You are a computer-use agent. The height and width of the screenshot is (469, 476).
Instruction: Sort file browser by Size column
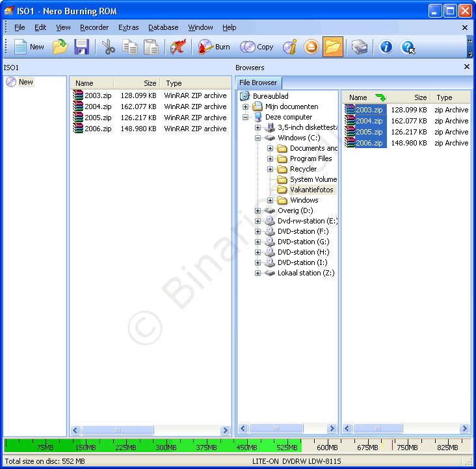click(408, 97)
